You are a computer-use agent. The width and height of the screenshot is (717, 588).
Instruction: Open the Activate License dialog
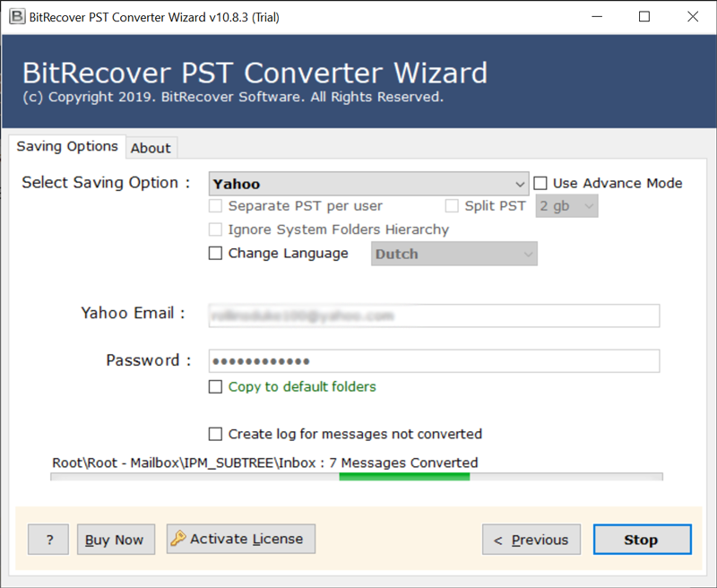click(x=241, y=539)
